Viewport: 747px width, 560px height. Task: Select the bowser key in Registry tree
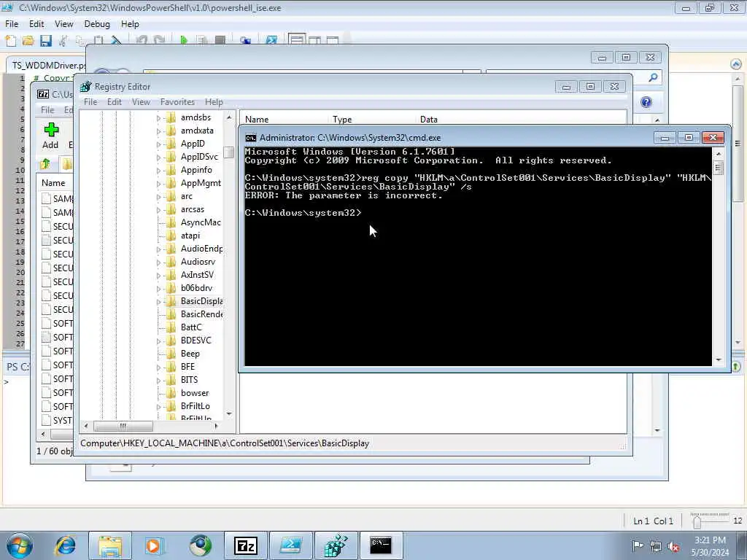click(195, 393)
